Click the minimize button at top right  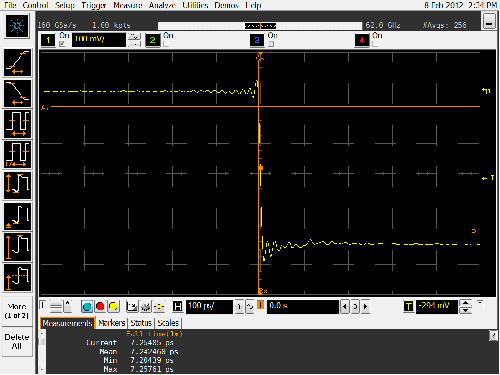pyautogui.click(x=489, y=22)
